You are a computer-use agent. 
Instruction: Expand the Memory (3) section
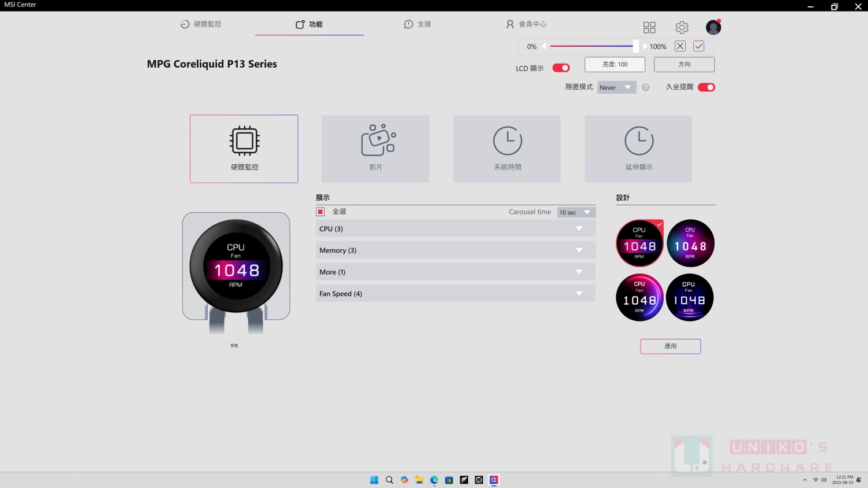455,250
